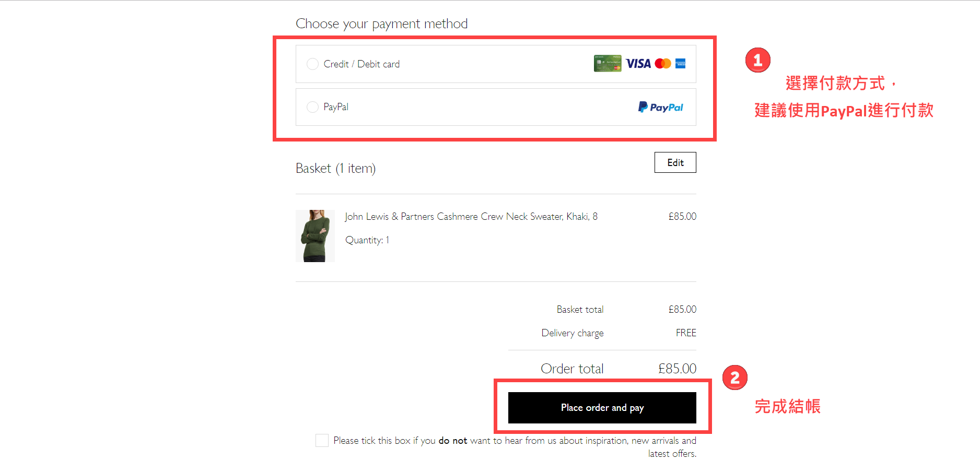Image resolution: width=980 pixels, height=460 pixels.
Task: Tick the marketing opt-out checkbox
Action: 322,440
